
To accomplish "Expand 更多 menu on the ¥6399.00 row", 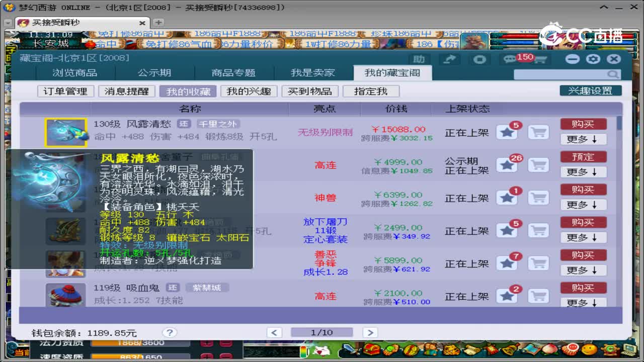I will pos(583,205).
